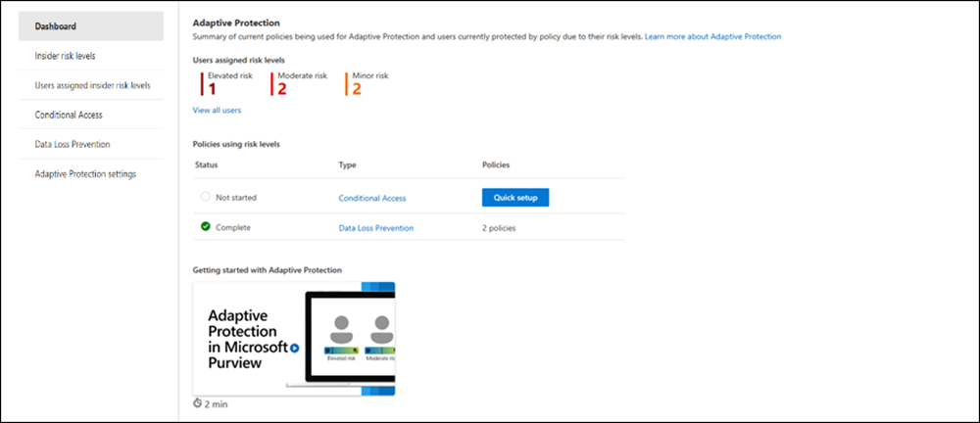This screenshot has width=980, height=423.
Task: Open the Dashboard section
Action: pyautogui.click(x=91, y=26)
